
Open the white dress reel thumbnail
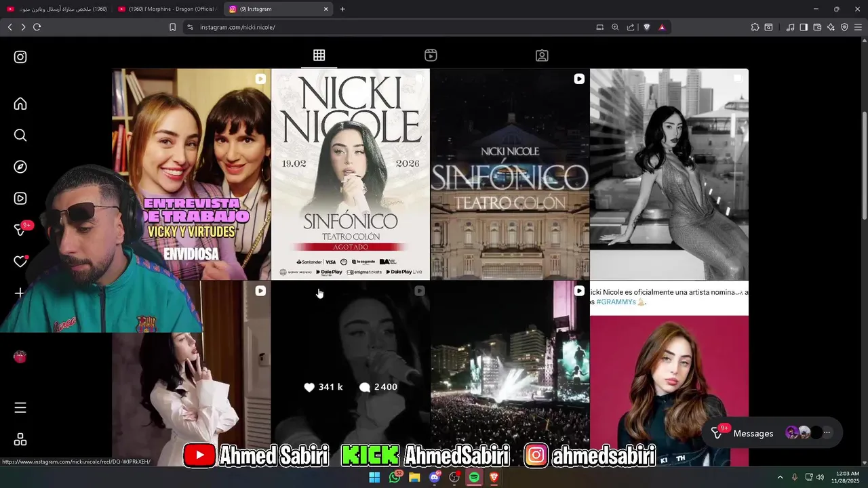tap(191, 373)
